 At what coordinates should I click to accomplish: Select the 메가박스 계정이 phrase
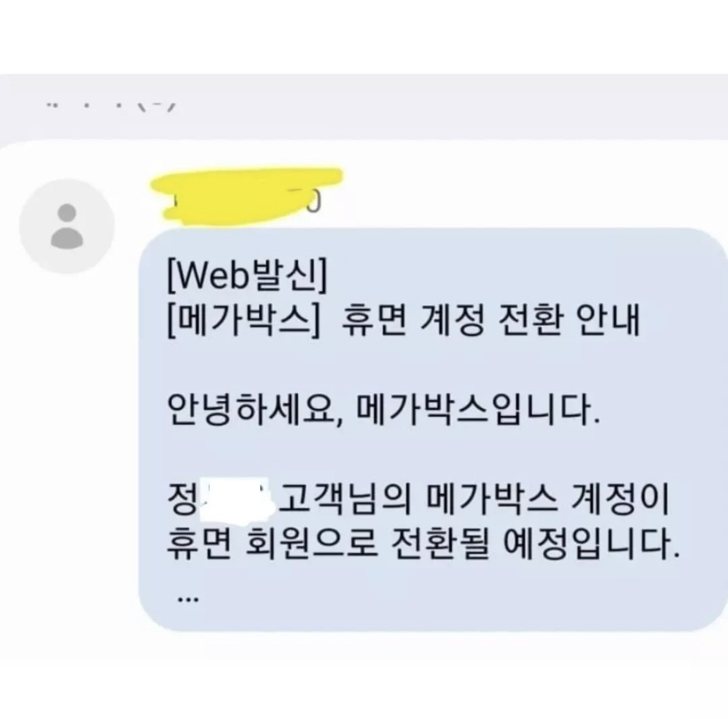pyautogui.click(x=548, y=500)
